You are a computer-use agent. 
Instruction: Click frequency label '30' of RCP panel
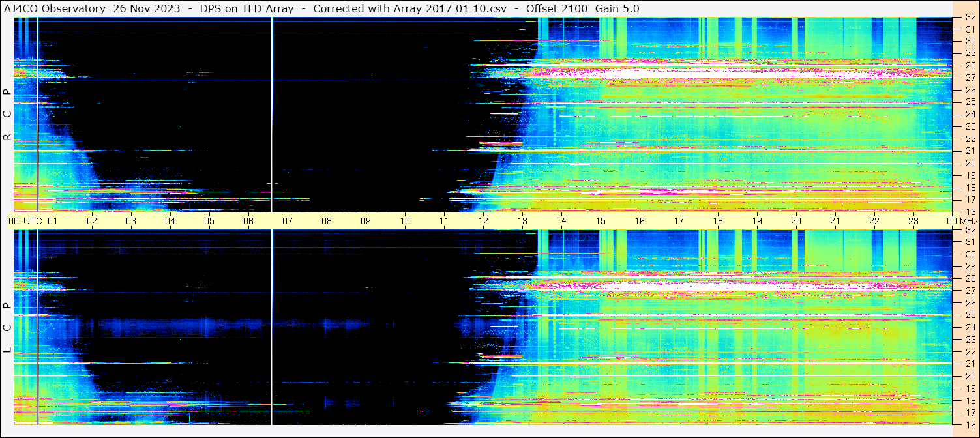pos(970,41)
